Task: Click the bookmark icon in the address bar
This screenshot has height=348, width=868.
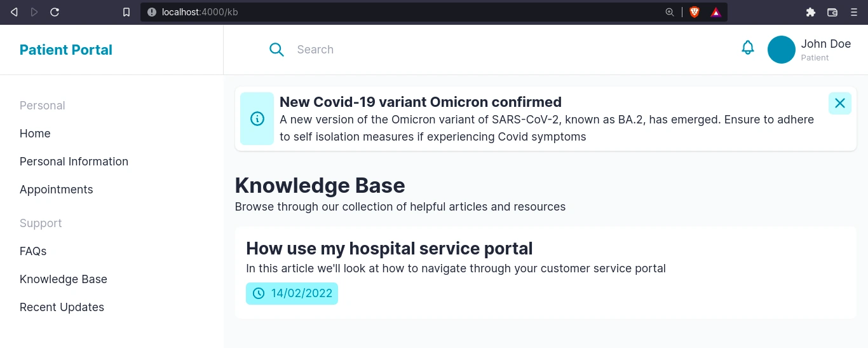Action: tap(126, 12)
